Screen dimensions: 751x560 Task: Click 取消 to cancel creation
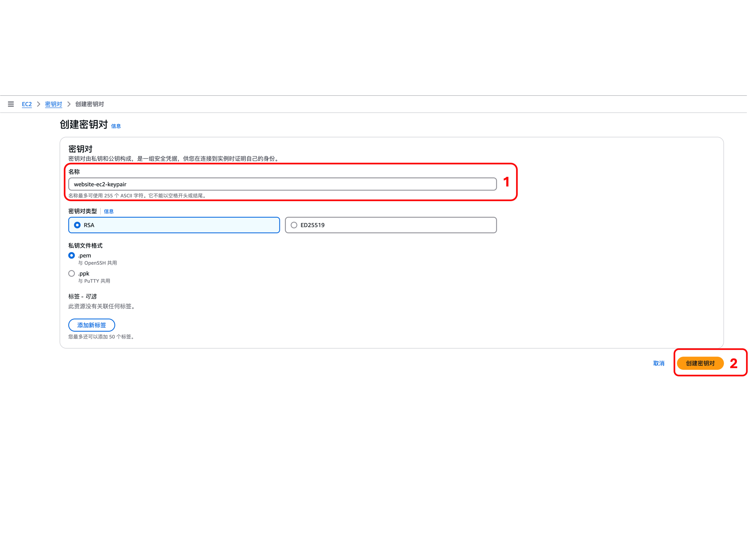click(658, 363)
